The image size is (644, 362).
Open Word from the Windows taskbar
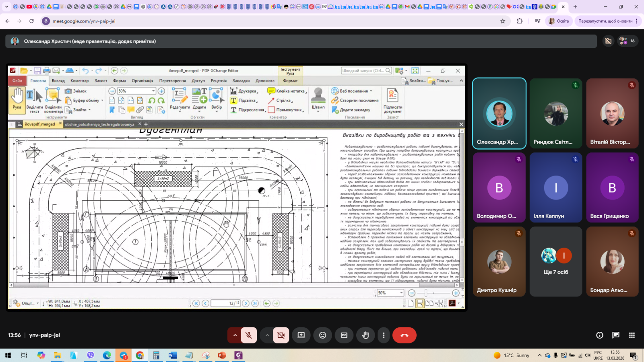(x=172, y=355)
